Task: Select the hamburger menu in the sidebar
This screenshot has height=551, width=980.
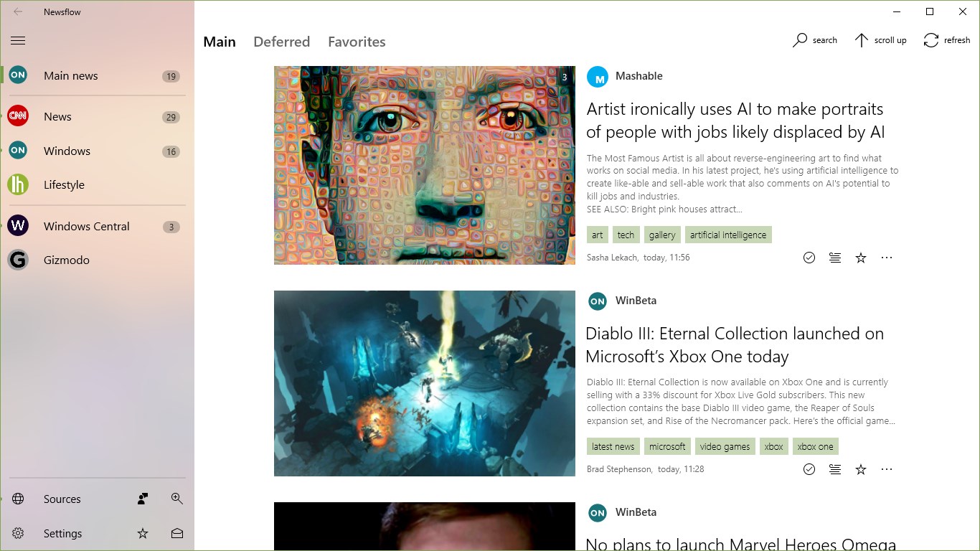Action: (x=18, y=40)
